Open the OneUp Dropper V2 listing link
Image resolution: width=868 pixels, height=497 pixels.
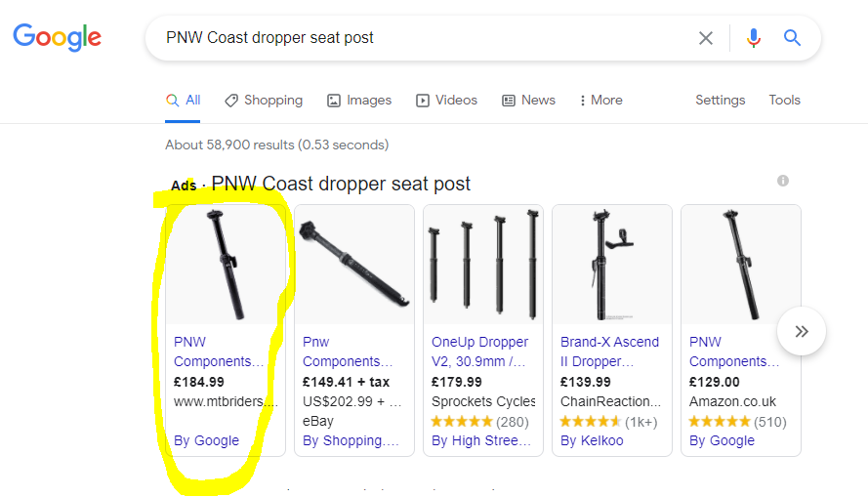[x=480, y=352]
